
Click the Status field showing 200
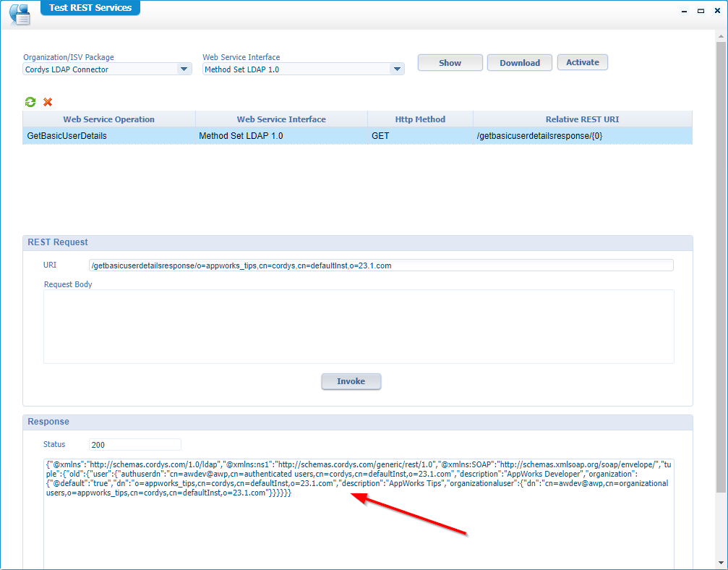134,444
